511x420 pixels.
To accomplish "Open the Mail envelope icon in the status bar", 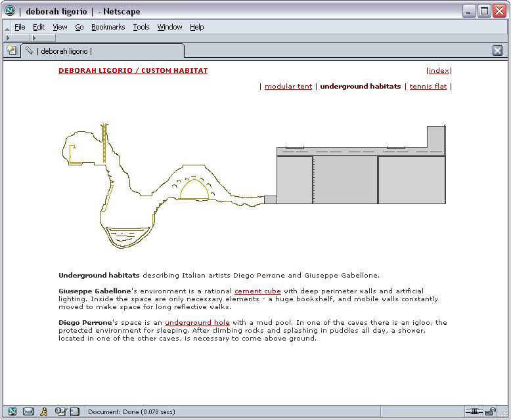I will tap(28, 412).
